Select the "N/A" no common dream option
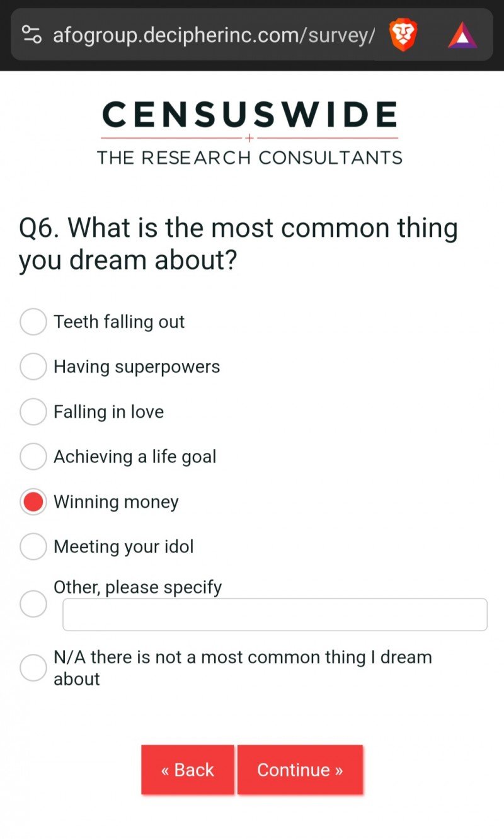 (x=33, y=668)
